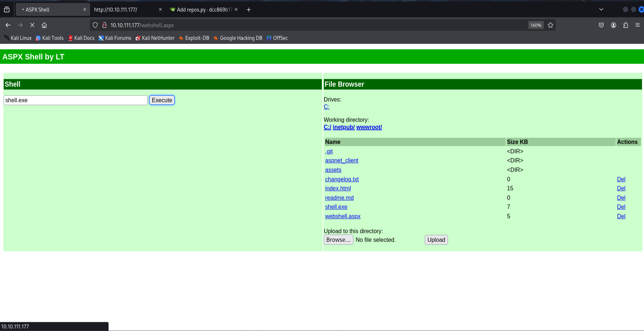
Task: Open the Kali Linux bookmark
Action: pyautogui.click(x=18, y=38)
